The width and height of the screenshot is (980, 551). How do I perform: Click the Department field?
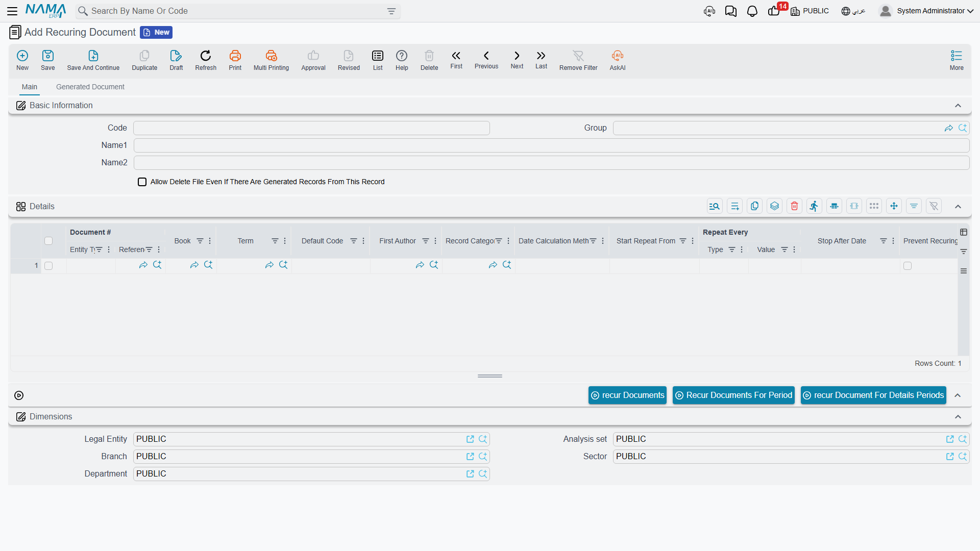311,474
